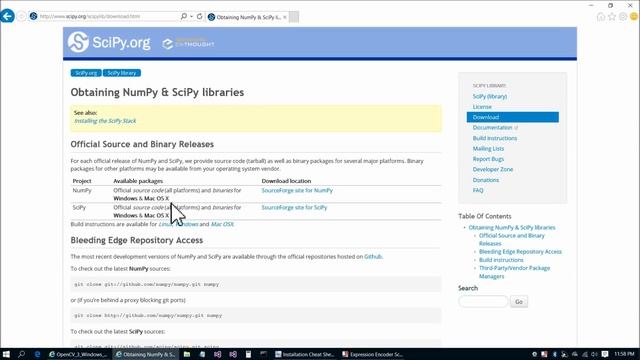640x360 pixels.
Task: Click the git clone git://github.com/numpy code block
Action: tap(256, 284)
